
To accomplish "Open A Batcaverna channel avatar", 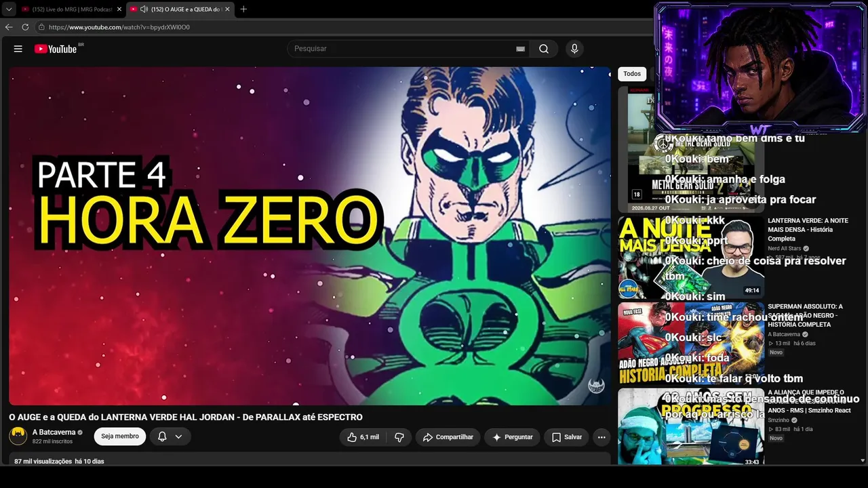I will (x=18, y=436).
